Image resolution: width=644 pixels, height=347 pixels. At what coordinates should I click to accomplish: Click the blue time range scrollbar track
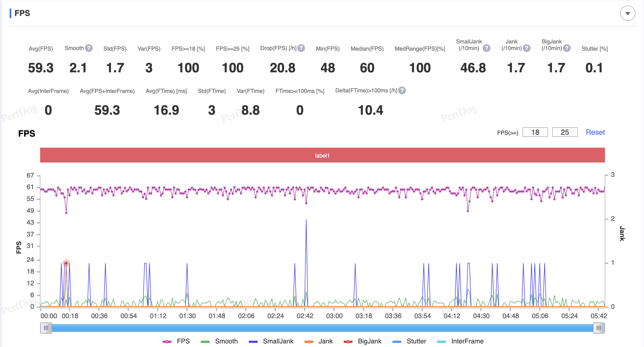click(x=322, y=328)
